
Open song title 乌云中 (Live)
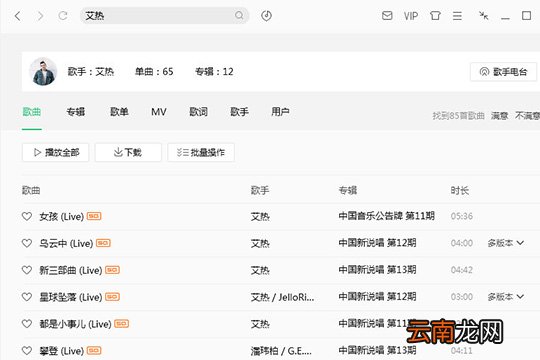click(x=66, y=244)
